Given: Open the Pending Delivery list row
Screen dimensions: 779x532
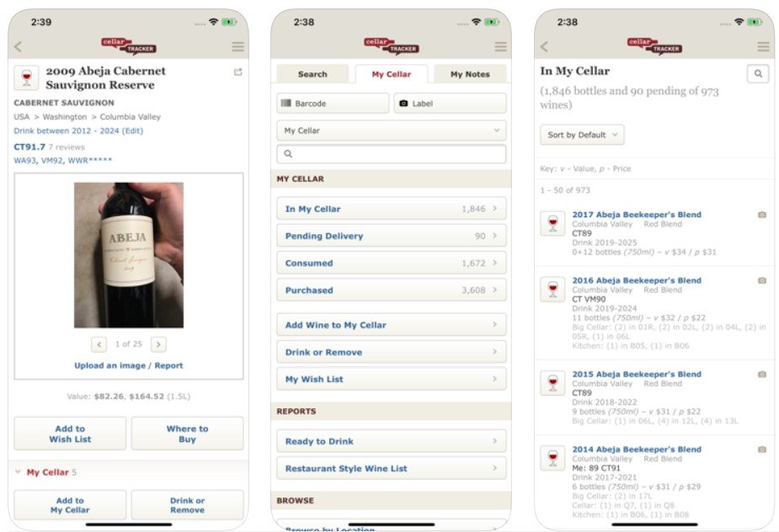Looking at the screenshot, I should pos(392,236).
